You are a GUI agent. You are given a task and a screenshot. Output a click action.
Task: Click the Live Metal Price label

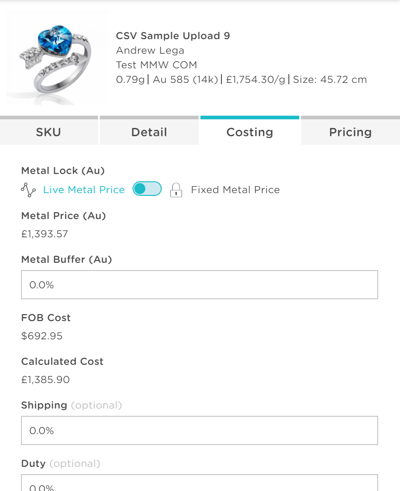pyautogui.click(x=84, y=190)
